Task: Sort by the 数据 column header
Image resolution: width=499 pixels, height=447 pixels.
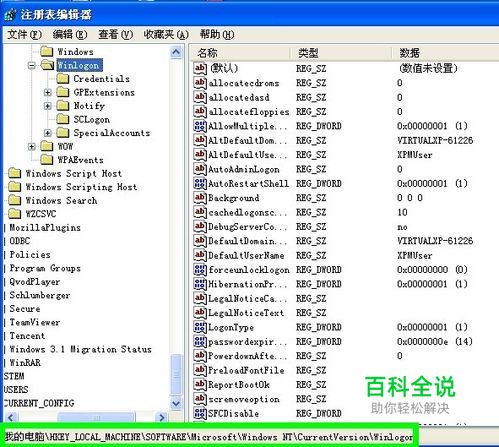Action: (445, 53)
